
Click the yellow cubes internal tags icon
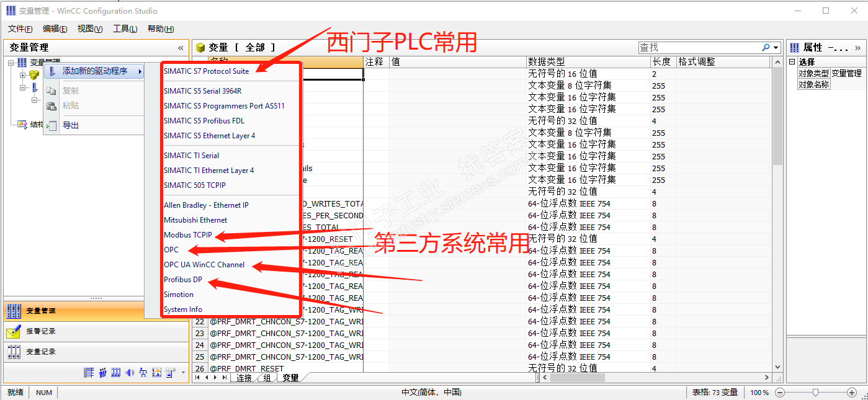point(34,74)
